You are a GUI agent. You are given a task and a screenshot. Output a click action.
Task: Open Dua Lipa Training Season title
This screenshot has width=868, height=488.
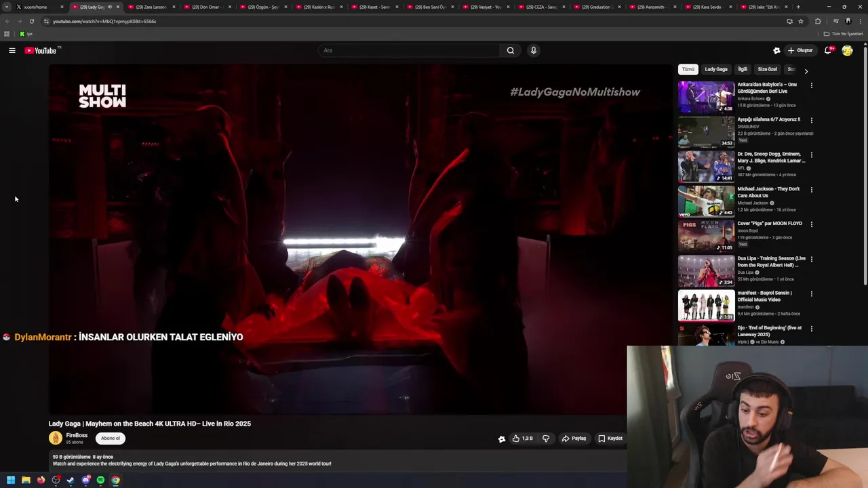pyautogui.click(x=772, y=262)
